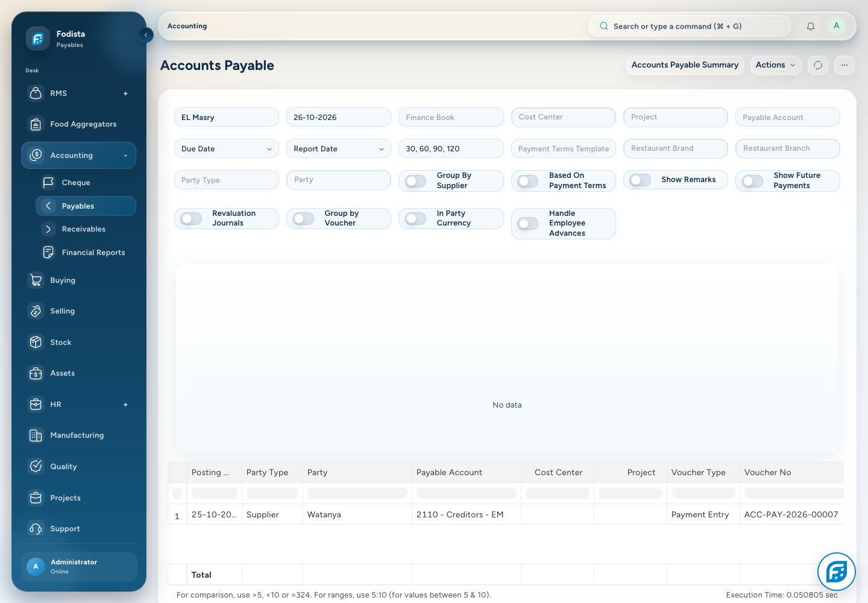This screenshot has width=868, height=603.
Task: Expand the HR plus expander
Action: click(x=125, y=405)
